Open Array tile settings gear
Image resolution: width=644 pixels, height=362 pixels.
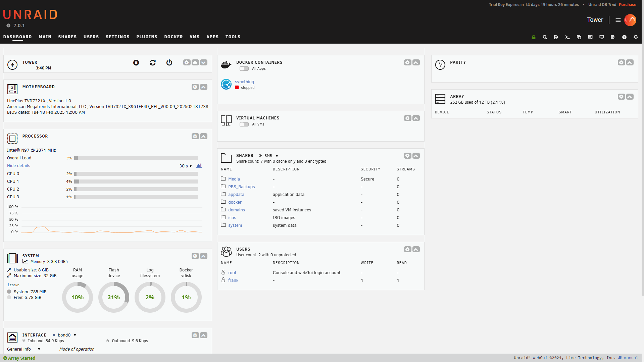pyautogui.click(x=622, y=97)
